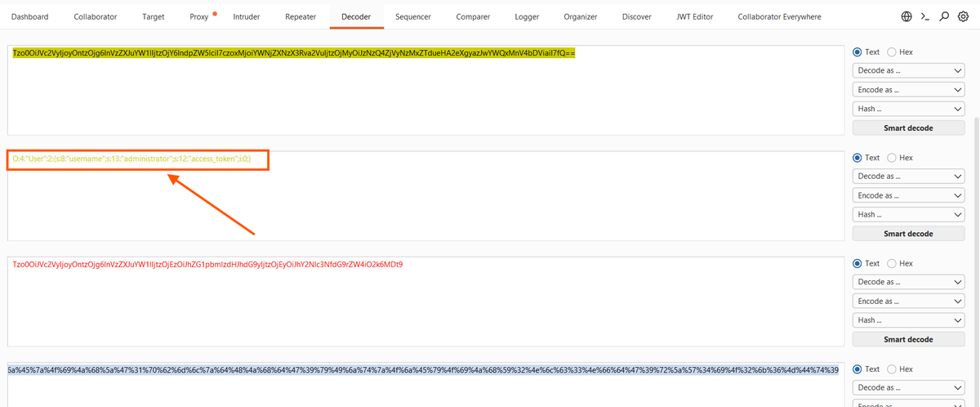Click Smart decode for third box
Viewport: 980px width, 407px height.
coord(908,339)
